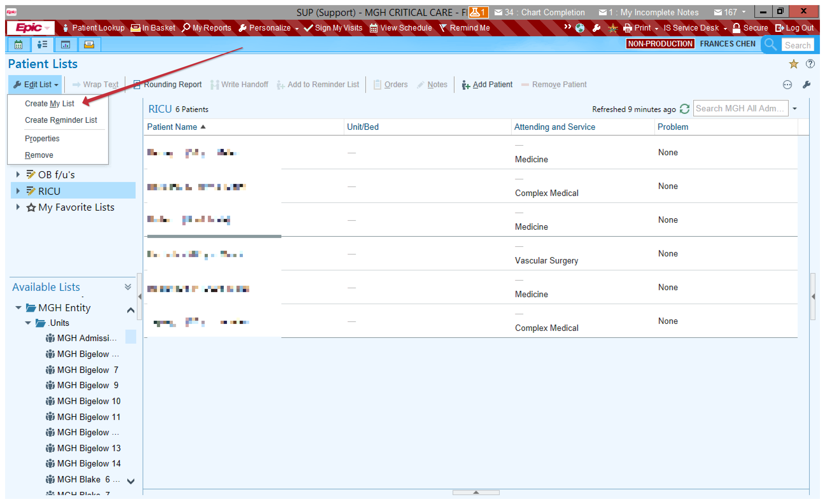This screenshot has width=825, height=504.
Task: Open the help question mark icon
Action: tap(810, 64)
